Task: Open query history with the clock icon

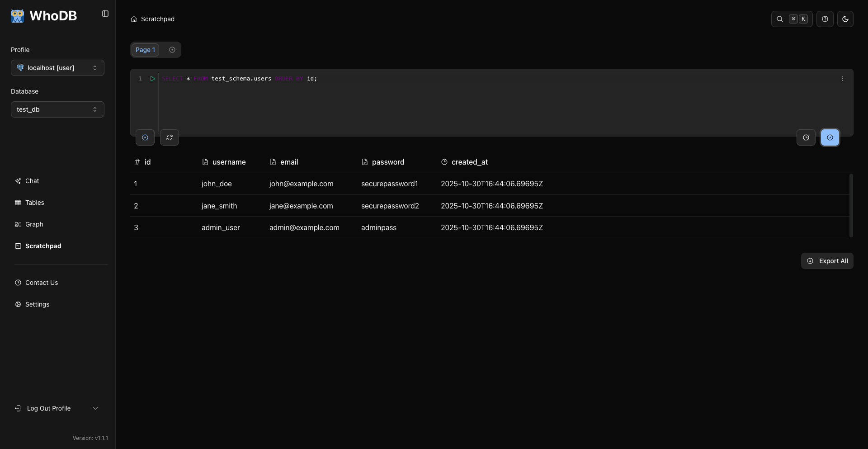Action: pos(806,137)
